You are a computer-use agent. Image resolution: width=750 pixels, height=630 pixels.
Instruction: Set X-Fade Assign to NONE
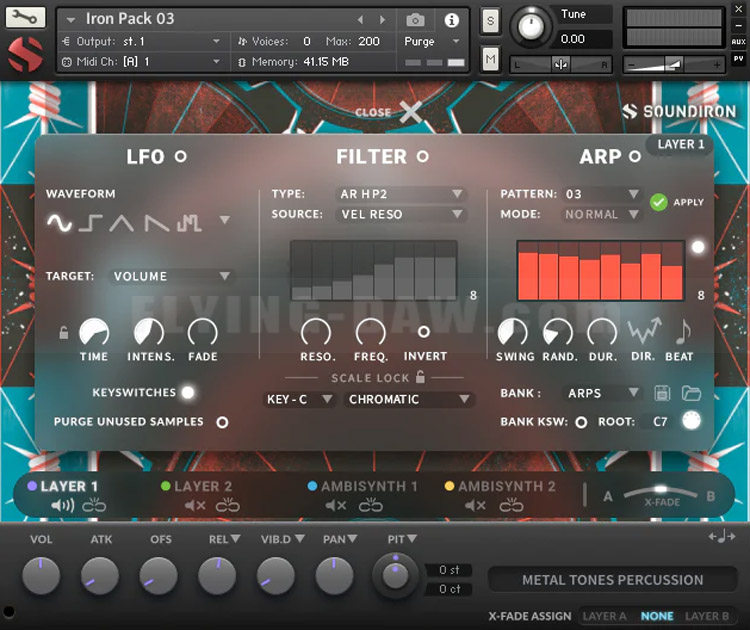pos(657,616)
